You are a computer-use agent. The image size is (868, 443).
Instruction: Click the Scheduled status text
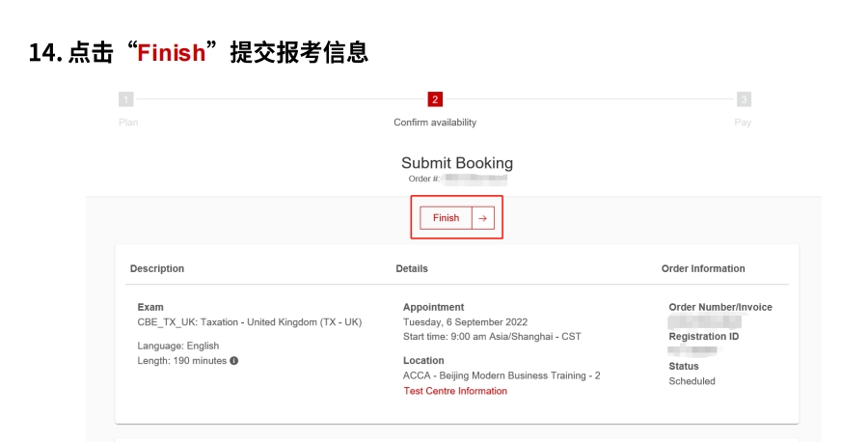pyautogui.click(x=692, y=381)
